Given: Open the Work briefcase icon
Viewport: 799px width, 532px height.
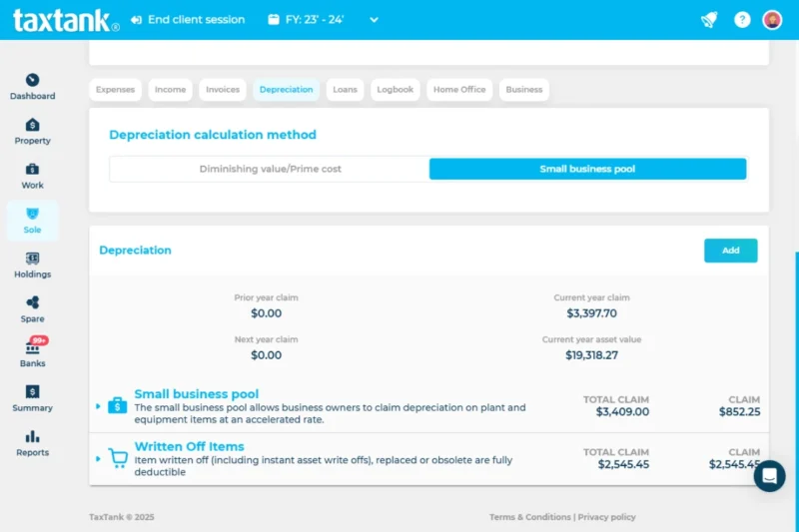Looking at the screenshot, I should 32,170.
